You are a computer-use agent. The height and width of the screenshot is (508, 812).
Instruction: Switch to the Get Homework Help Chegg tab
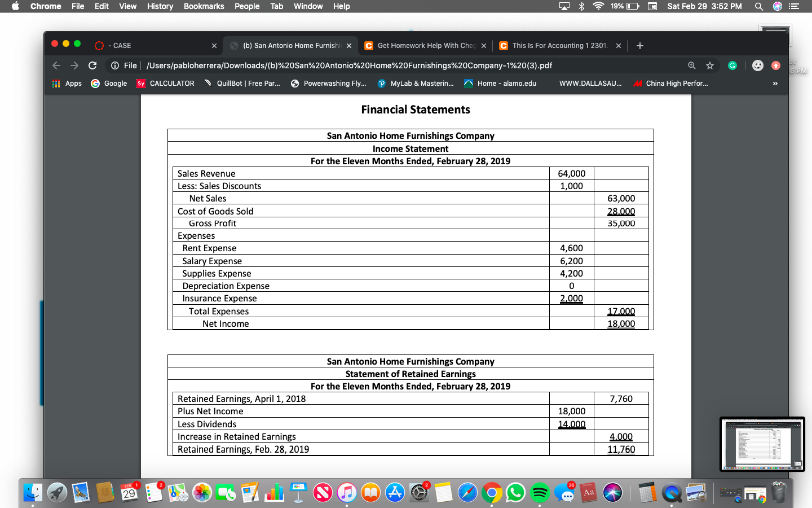pos(426,45)
